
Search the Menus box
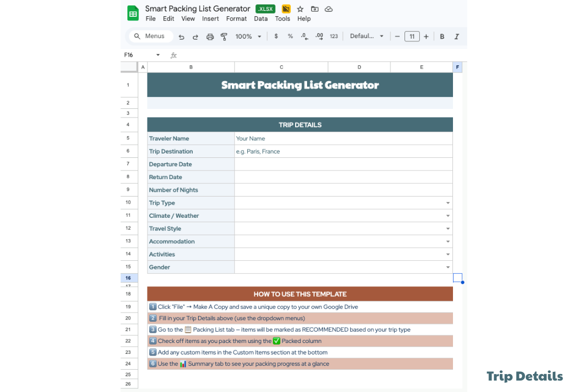(x=151, y=36)
